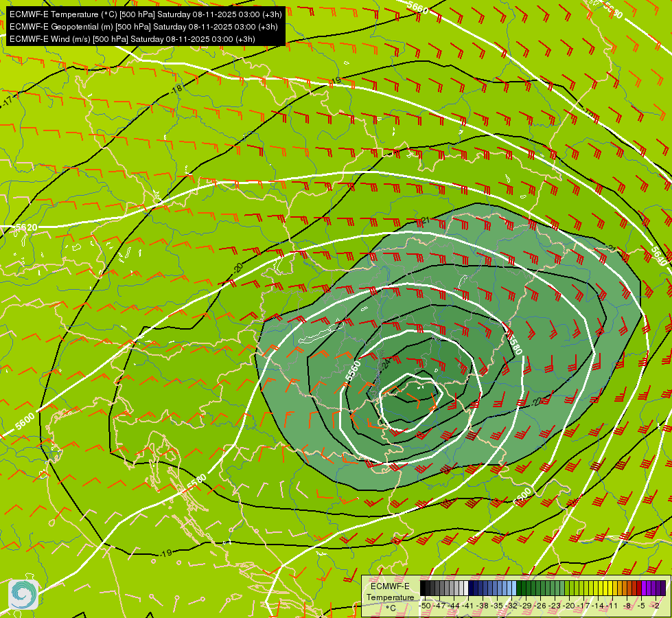Click the swirl logo icon at bottom left

(23, 595)
